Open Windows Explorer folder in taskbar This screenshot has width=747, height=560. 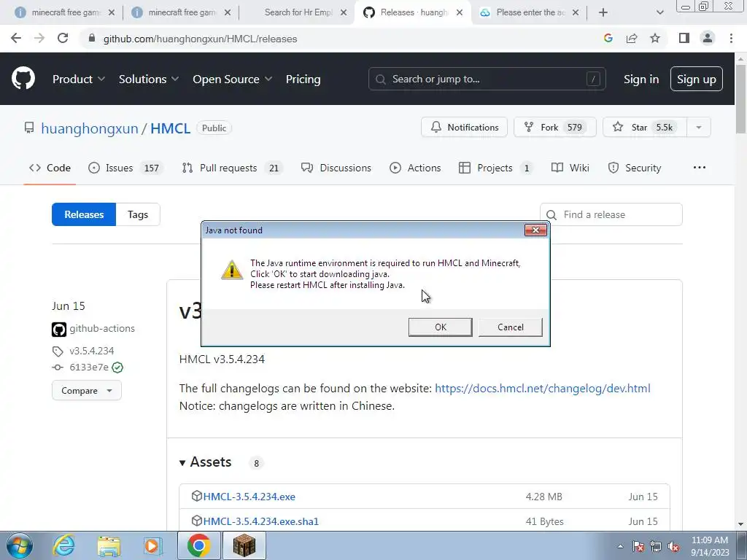109,545
